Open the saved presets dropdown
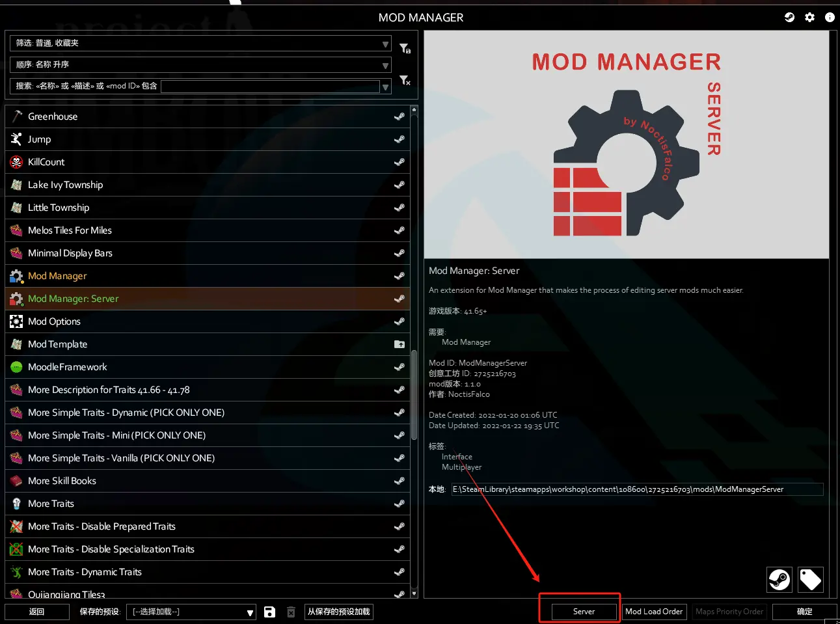This screenshot has height=624, width=840. [191, 612]
